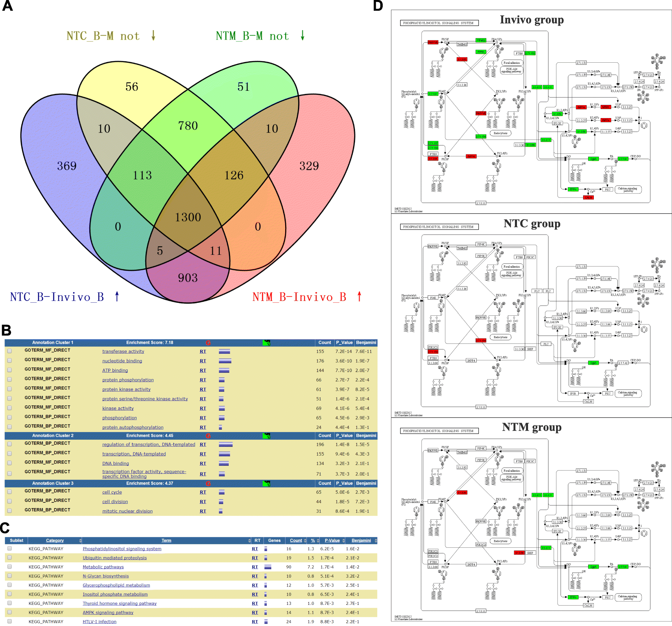The height and width of the screenshot is (626, 672).
Task: Click the gene bar icon for Metabolic pathways
Action: coord(268,567)
